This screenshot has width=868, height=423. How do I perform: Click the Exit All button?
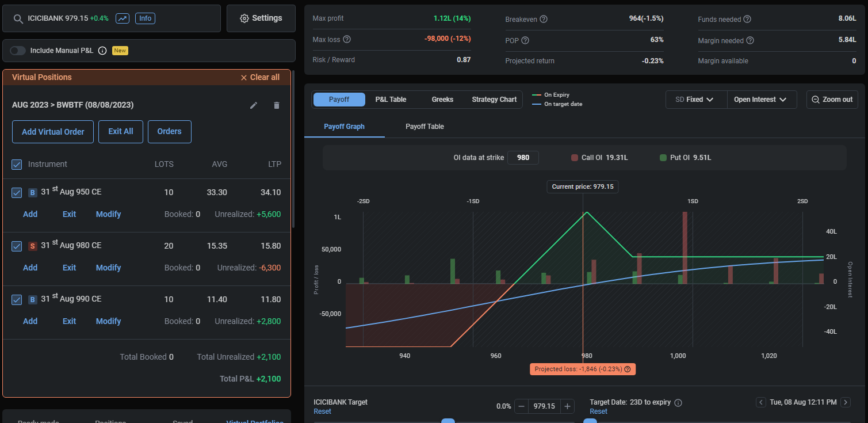[121, 132]
